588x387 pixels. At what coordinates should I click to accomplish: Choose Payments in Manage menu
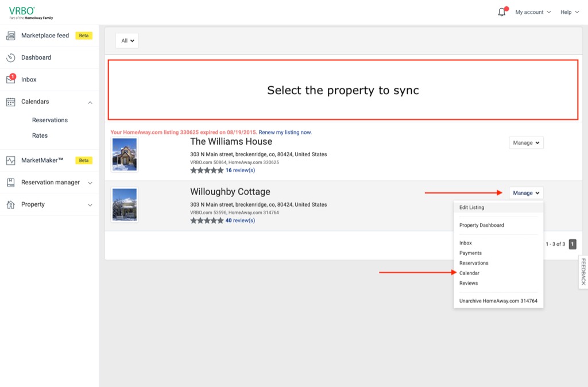470,253
